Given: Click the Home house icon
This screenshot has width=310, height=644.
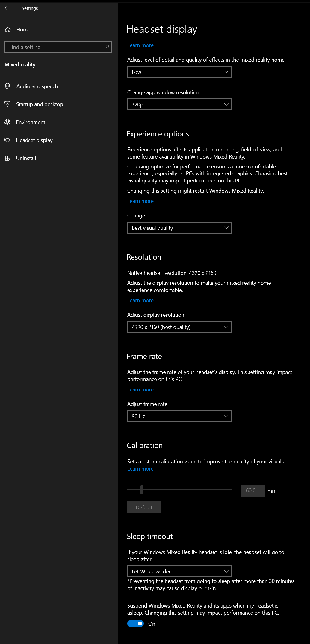Looking at the screenshot, I should tap(8, 30).
